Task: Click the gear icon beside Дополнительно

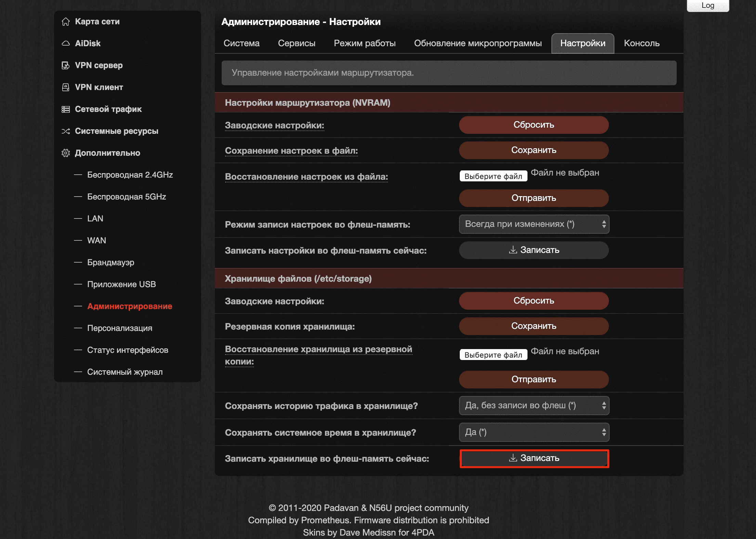Action: [66, 153]
